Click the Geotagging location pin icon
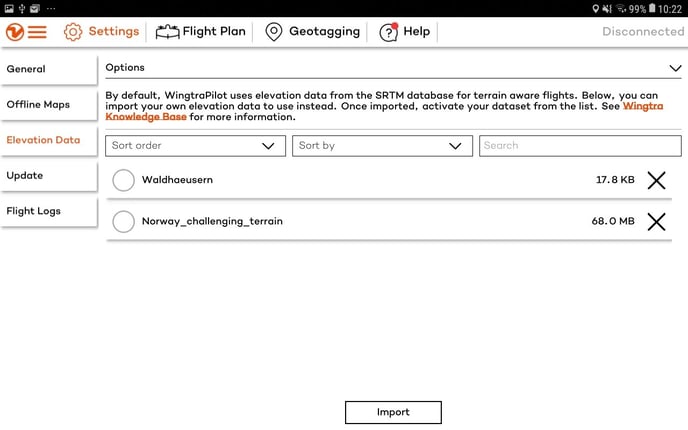This screenshot has height=430, width=688. click(x=274, y=32)
